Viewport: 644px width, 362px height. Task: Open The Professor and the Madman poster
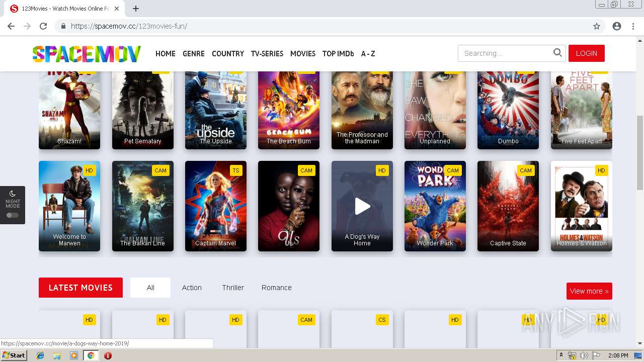(x=362, y=110)
